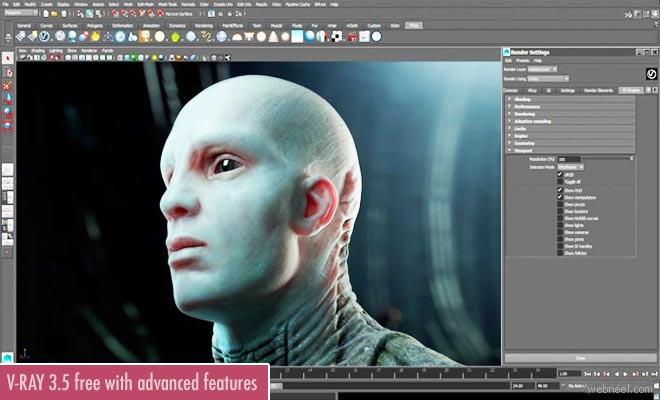Choose the Scale tool cube in toolbox
660x400 pixels.
click(8, 125)
